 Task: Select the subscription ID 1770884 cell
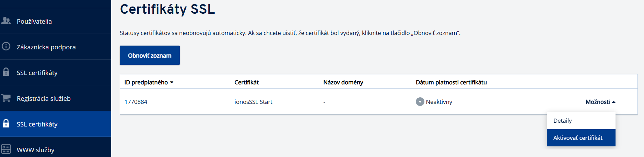[136, 102]
